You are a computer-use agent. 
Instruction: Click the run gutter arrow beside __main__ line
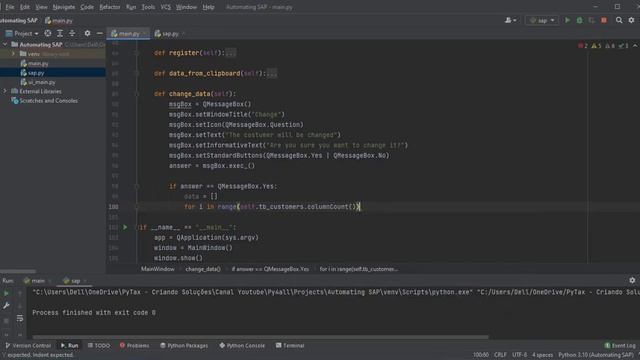tap(125, 227)
